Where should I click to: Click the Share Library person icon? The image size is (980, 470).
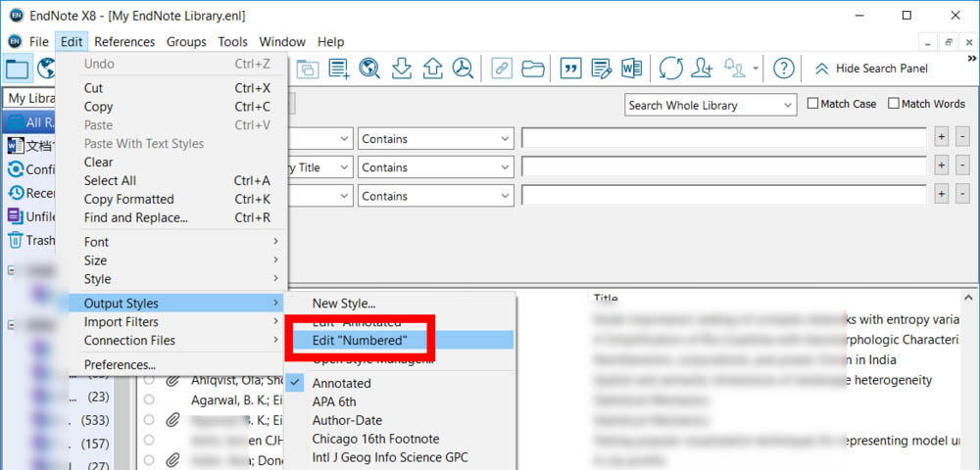point(701,69)
